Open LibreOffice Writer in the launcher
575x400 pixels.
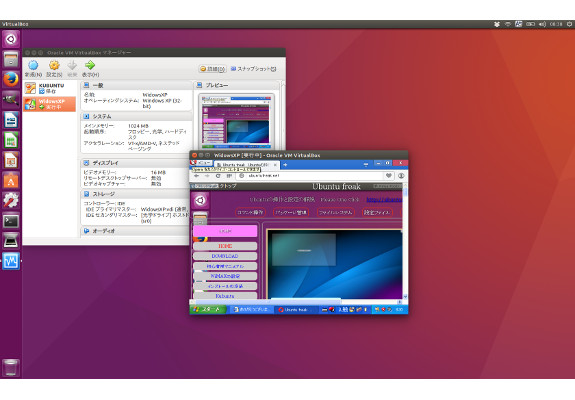pos(11,120)
